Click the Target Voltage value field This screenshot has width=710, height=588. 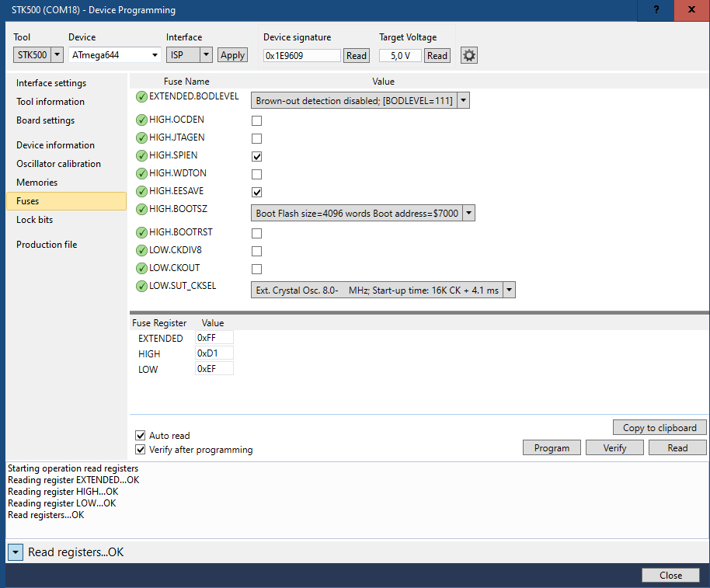[x=400, y=56]
